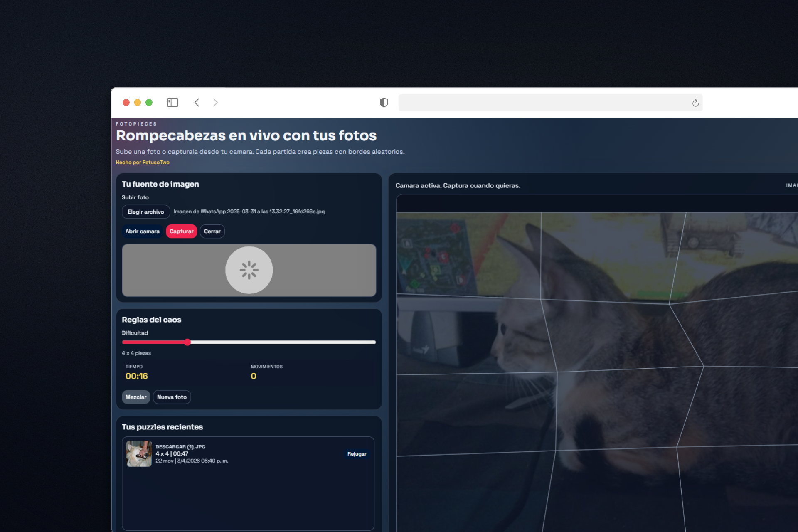The width and height of the screenshot is (798, 532).
Task: Replay puzzle with Rejugar button
Action: point(357,454)
